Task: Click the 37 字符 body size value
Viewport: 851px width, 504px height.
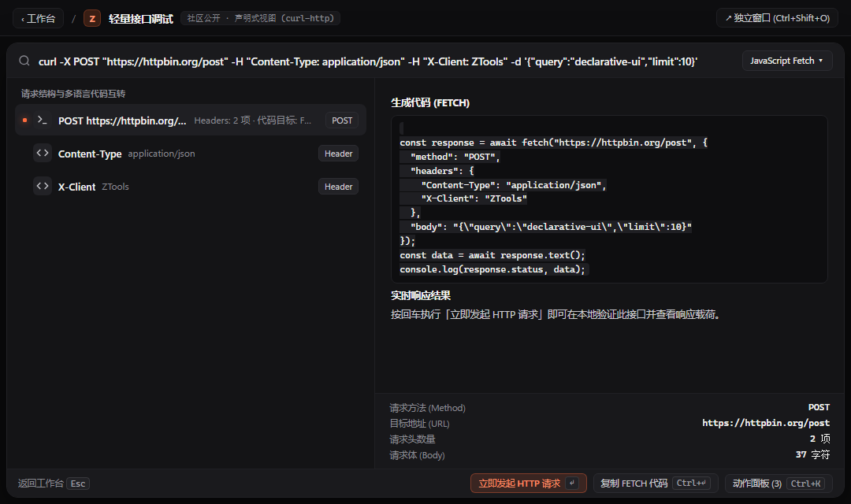Action: tap(812, 454)
